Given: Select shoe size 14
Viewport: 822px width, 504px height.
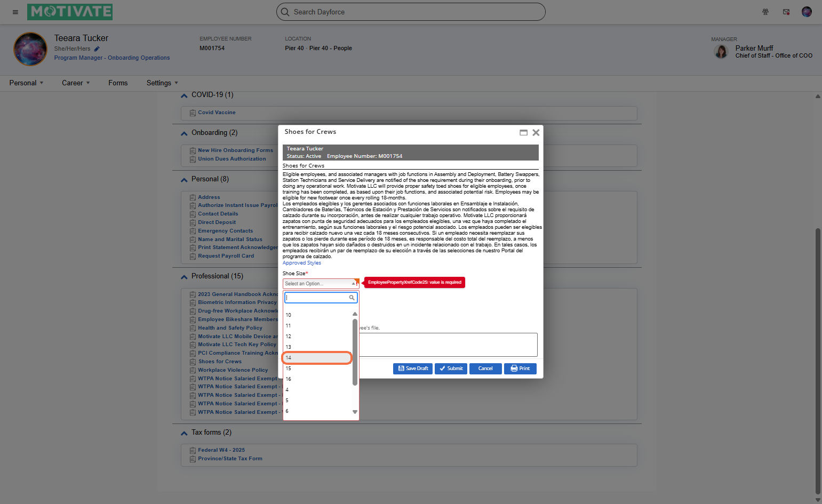Looking at the screenshot, I should (317, 358).
